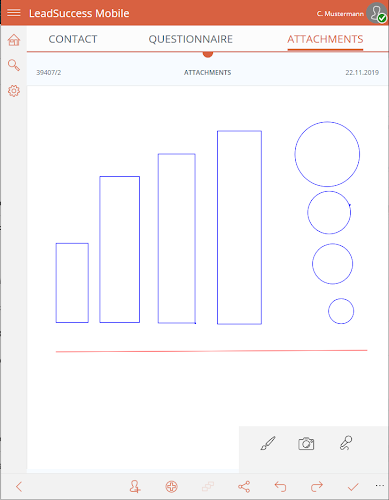Undo the last sketch stroke
Image resolution: width=389 pixels, height=500 pixels.
point(280,487)
